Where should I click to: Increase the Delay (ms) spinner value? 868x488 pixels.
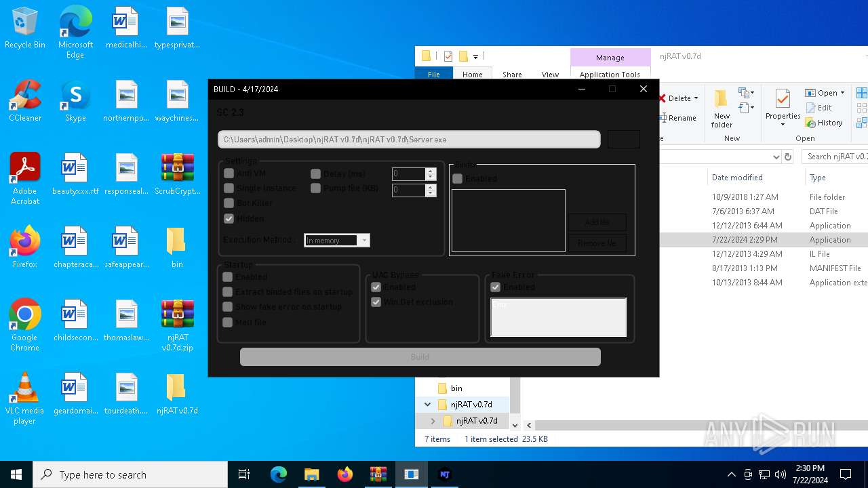(x=430, y=171)
